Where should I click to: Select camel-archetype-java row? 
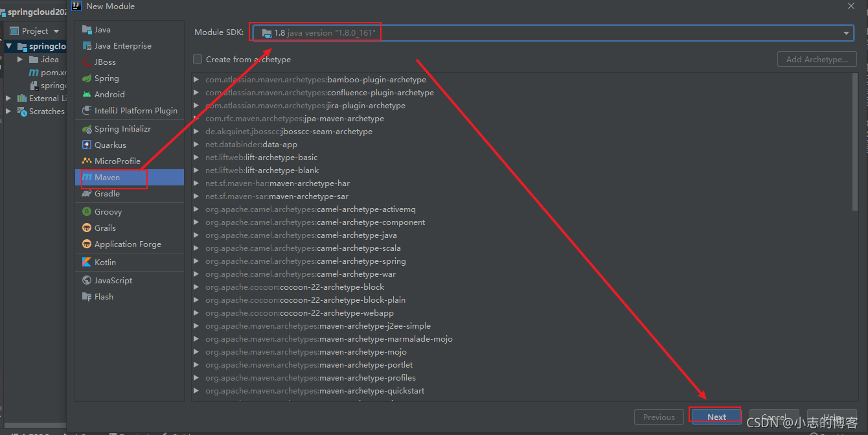tap(522, 235)
